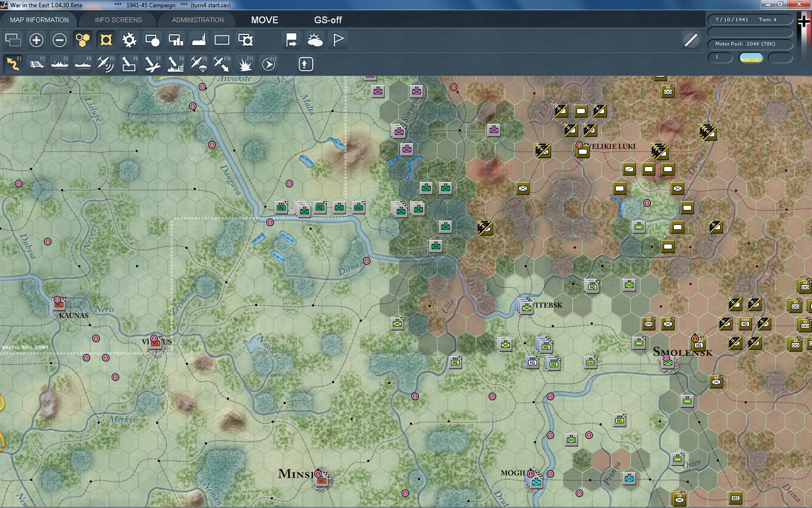Toggle the highlighted four-pointed frame map button

106,40
